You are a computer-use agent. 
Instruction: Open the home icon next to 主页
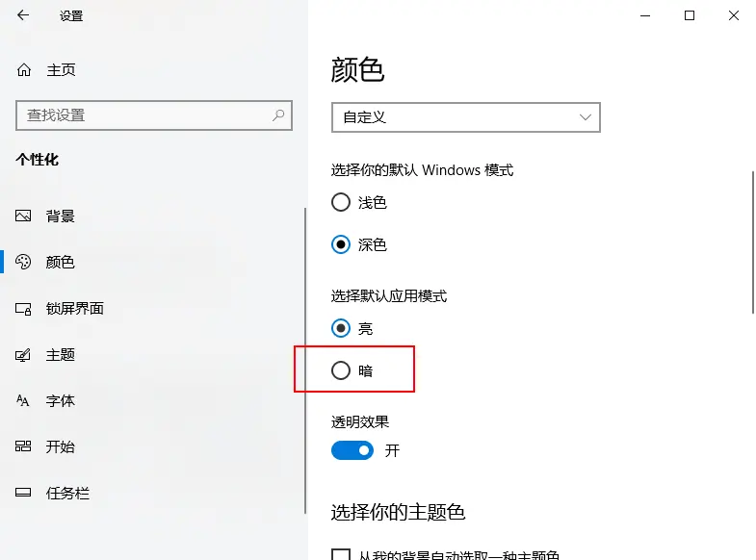point(24,70)
